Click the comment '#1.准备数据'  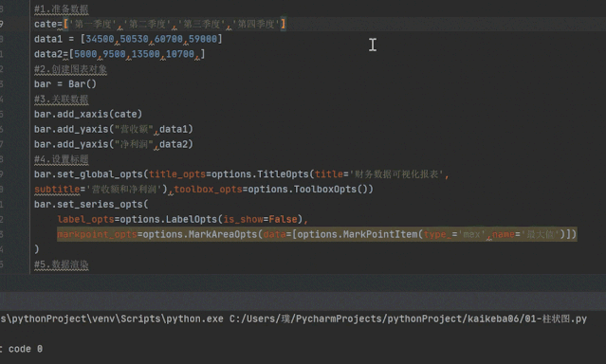pyautogui.click(x=61, y=9)
